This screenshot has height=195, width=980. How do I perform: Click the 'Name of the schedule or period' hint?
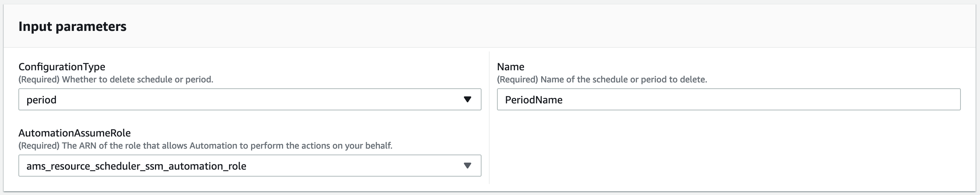(x=602, y=79)
